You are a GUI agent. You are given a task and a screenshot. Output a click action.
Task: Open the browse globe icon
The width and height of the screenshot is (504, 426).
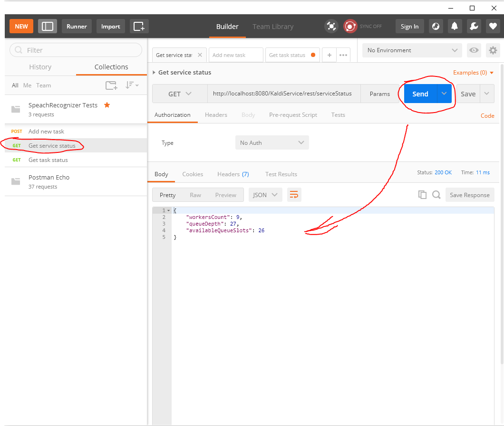point(436,26)
